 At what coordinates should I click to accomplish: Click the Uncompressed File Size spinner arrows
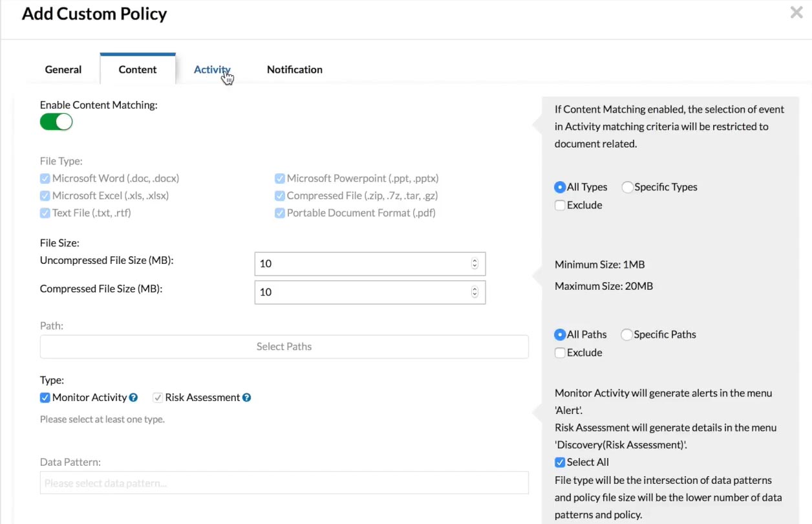click(x=475, y=263)
